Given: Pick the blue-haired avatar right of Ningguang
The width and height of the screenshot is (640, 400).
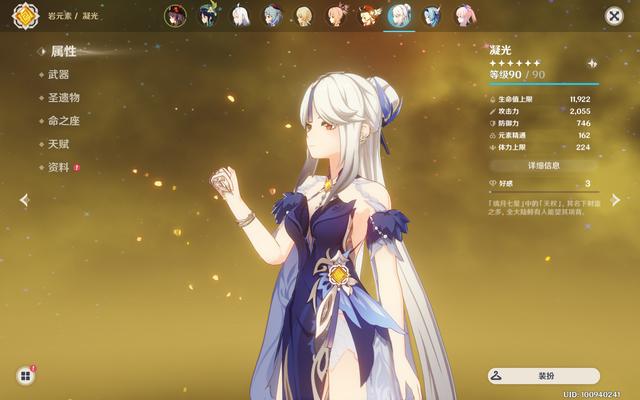Looking at the screenshot, I should coord(432,16).
